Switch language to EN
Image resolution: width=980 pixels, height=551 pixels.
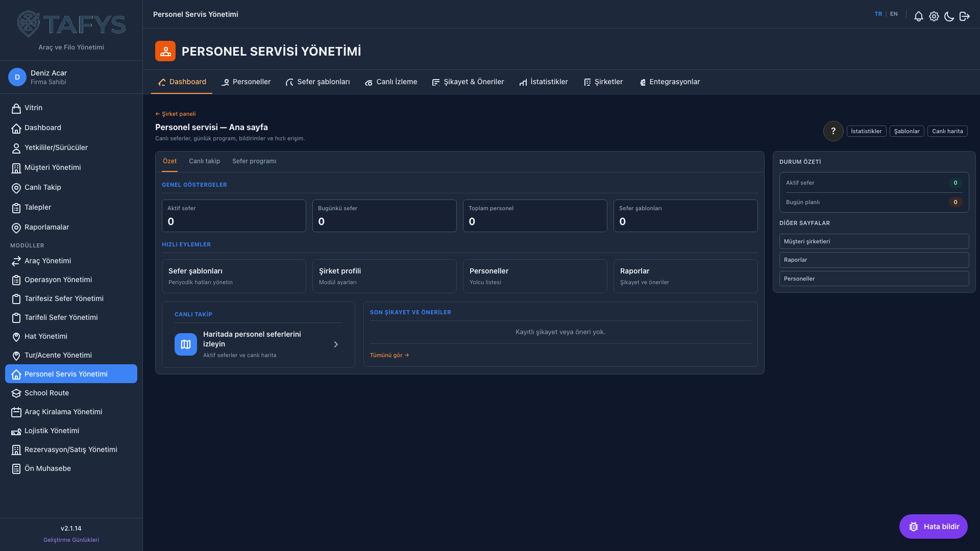click(x=894, y=14)
